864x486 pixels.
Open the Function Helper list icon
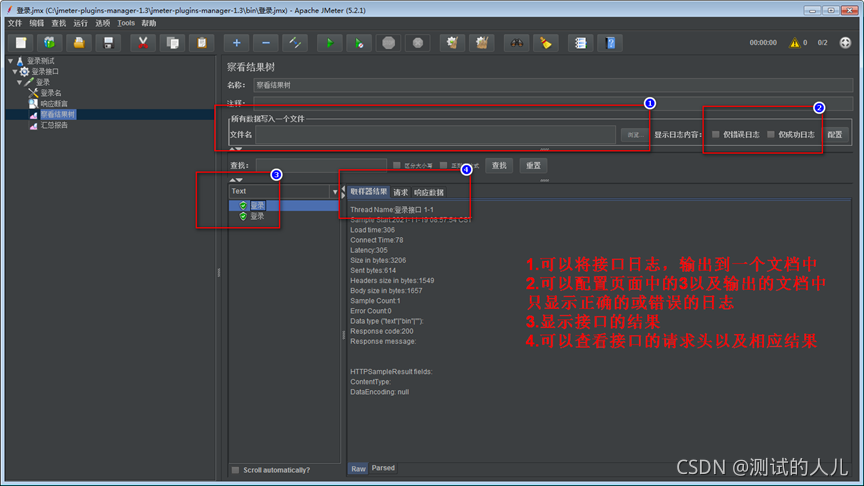[580, 43]
